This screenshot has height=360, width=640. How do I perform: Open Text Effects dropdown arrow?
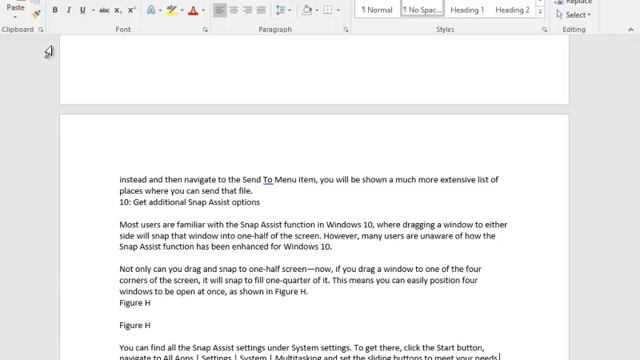coord(160,10)
